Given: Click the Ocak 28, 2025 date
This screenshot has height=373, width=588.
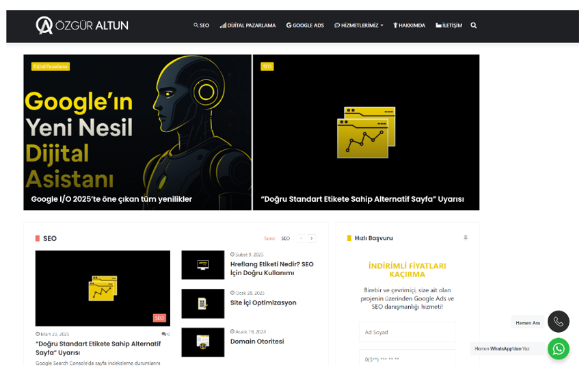Looking at the screenshot, I should (x=248, y=293).
